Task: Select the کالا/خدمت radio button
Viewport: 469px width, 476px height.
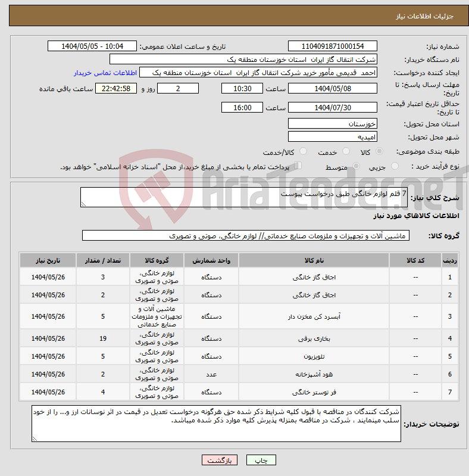Action: point(303,151)
